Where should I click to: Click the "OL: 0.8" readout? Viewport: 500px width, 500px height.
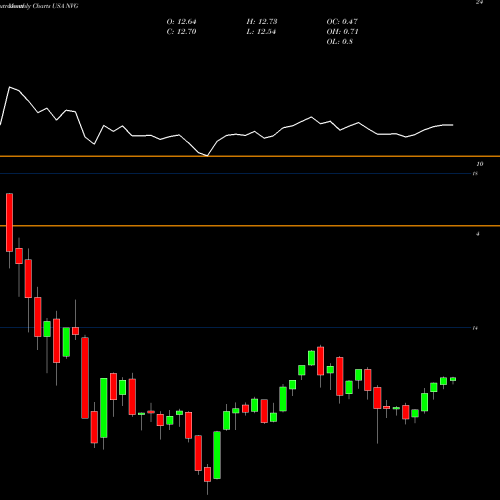340,42
